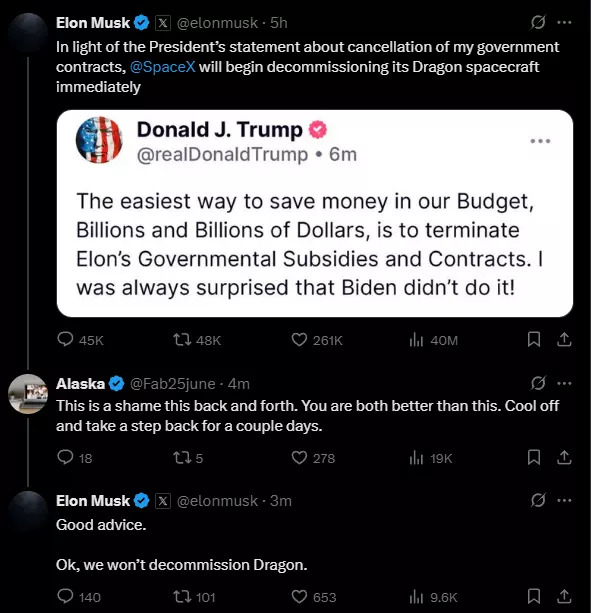Repost the top Elon Musk tweet
591x613 pixels.
[x=197, y=340]
